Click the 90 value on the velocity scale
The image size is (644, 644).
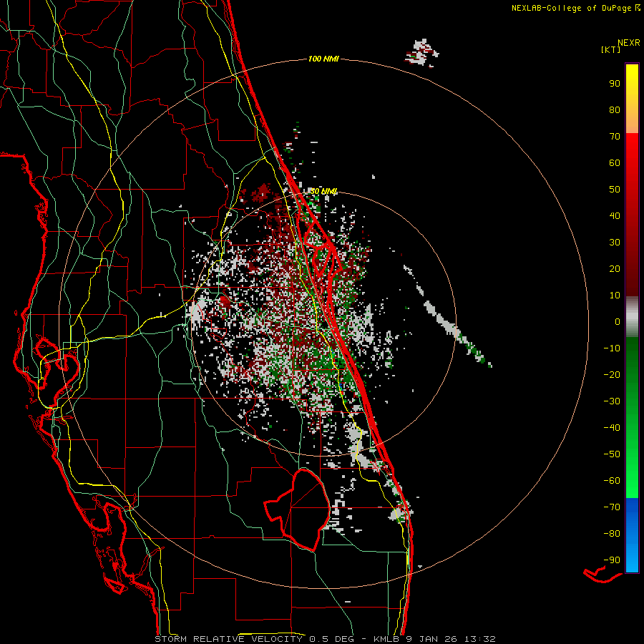pyautogui.click(x=615, y=84)
